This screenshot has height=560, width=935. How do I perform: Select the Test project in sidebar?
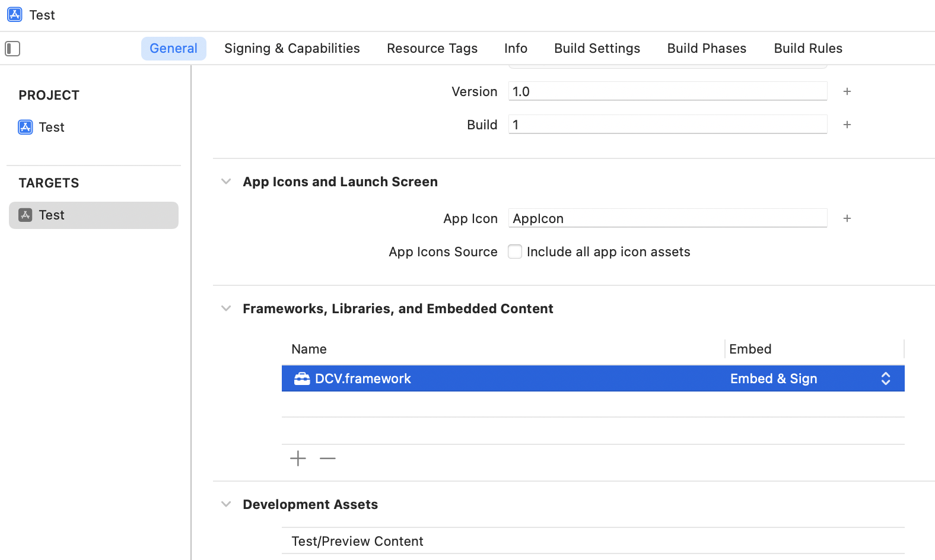pos(52,127)
